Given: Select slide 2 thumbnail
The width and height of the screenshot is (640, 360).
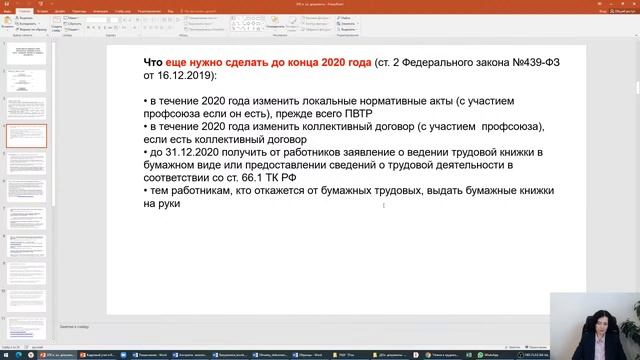Looking at the screenshot, I should [27, 81].
